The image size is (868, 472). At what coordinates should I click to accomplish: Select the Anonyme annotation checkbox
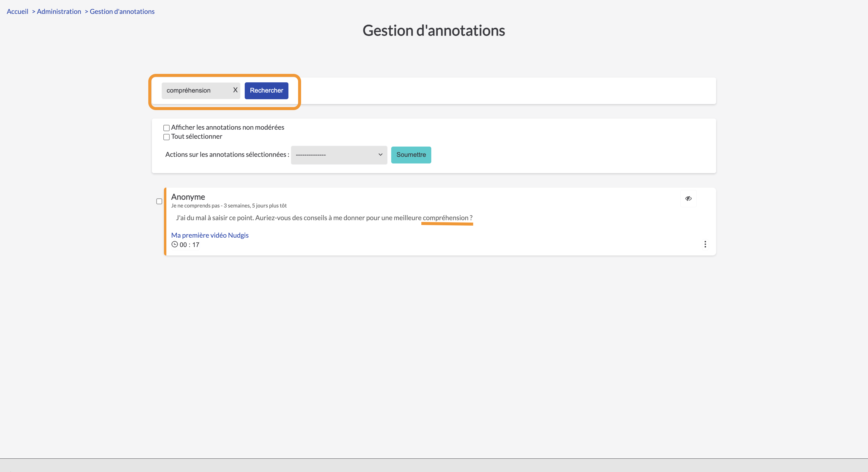tap(159, 201)
